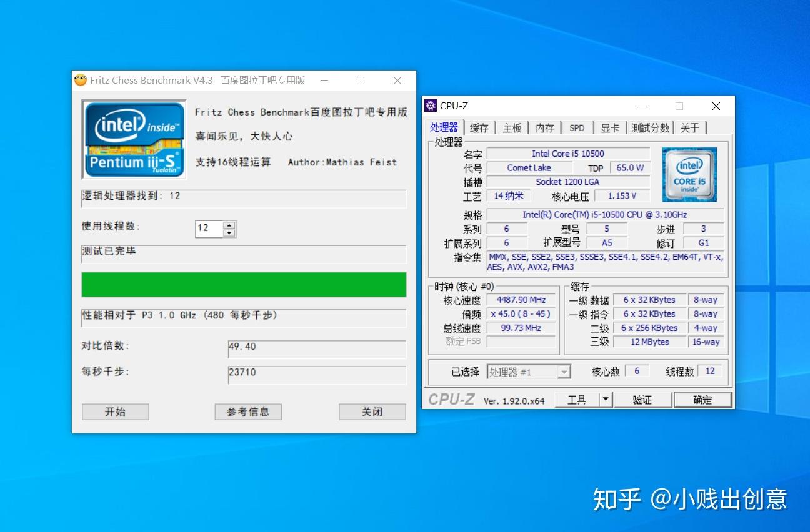Open the 处理器 #1 selection dropdown

[x=529, y=372]
